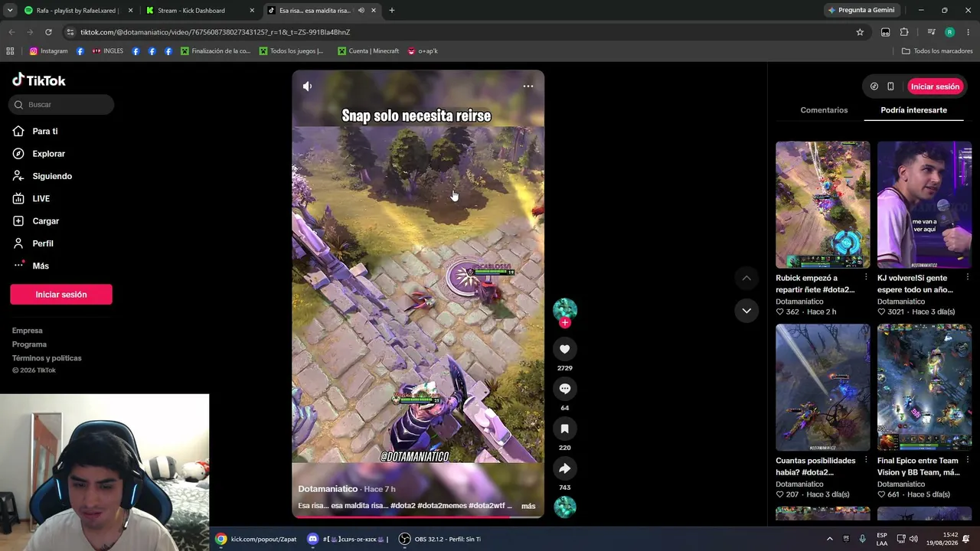Open the "Rubick empezó a repartir ñete" video thumbnail
Viewport: 980px width, 551px height.
[823, 205]
